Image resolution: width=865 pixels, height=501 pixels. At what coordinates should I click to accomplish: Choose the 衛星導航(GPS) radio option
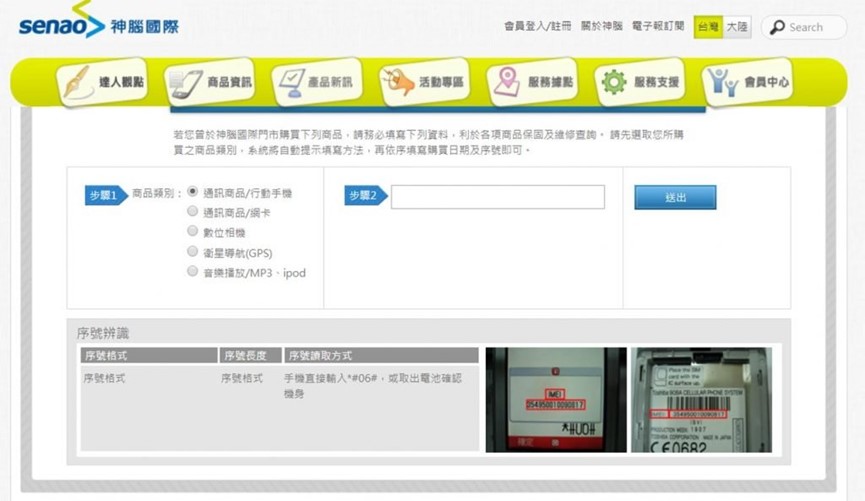193,251
